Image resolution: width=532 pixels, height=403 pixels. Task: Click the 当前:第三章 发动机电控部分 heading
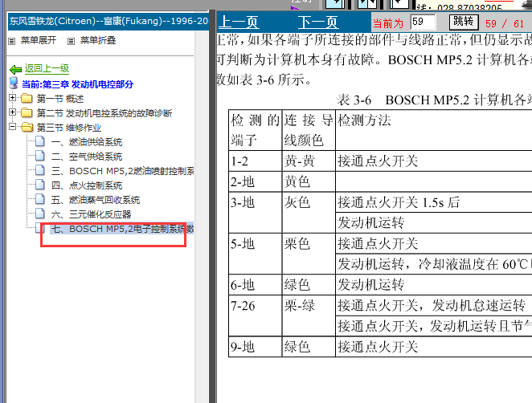point(77,84)
